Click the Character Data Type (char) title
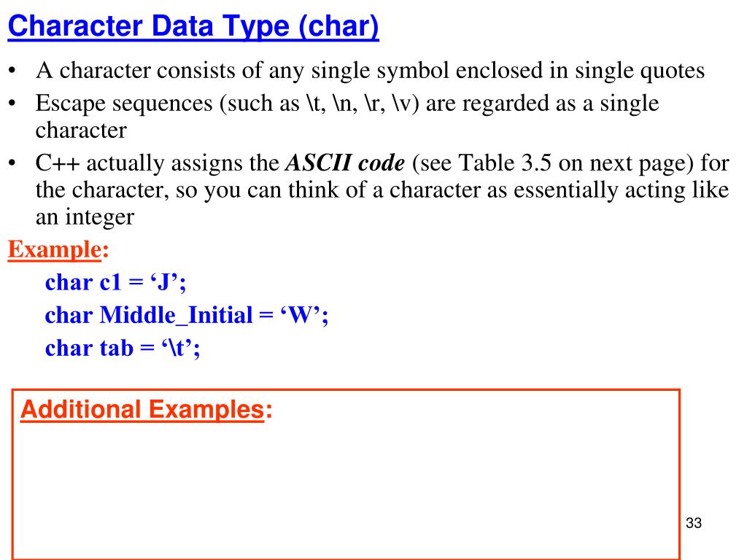 193,27
